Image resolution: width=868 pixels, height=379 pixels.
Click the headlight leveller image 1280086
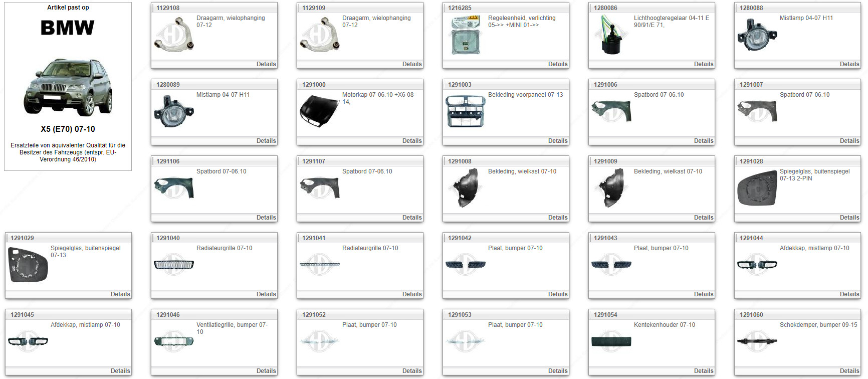click(x=611, y=35)
